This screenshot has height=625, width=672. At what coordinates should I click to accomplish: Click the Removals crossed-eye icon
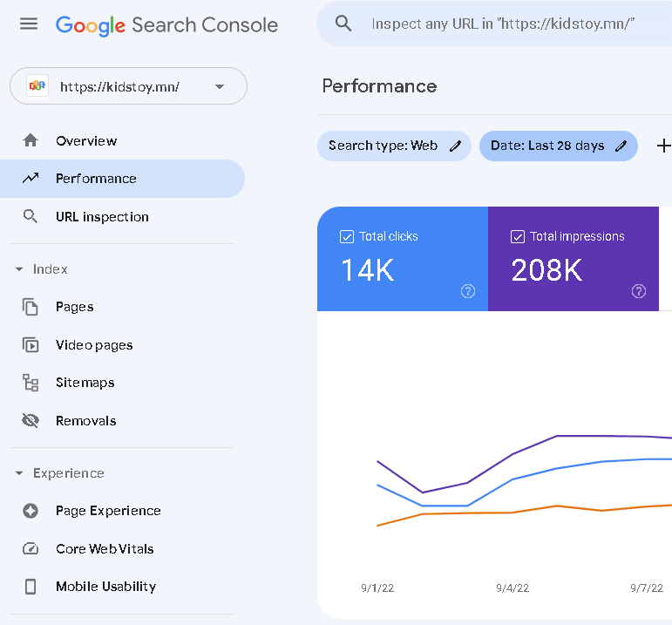pos(31,421)
